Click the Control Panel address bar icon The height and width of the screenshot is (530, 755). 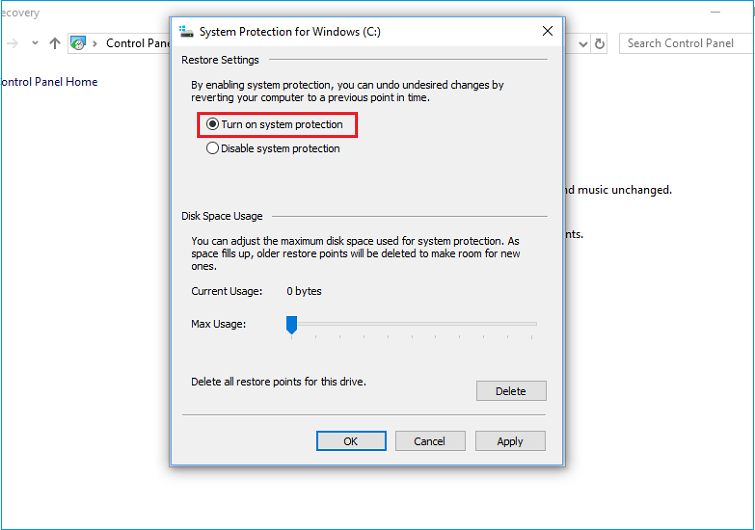[78, 43]
